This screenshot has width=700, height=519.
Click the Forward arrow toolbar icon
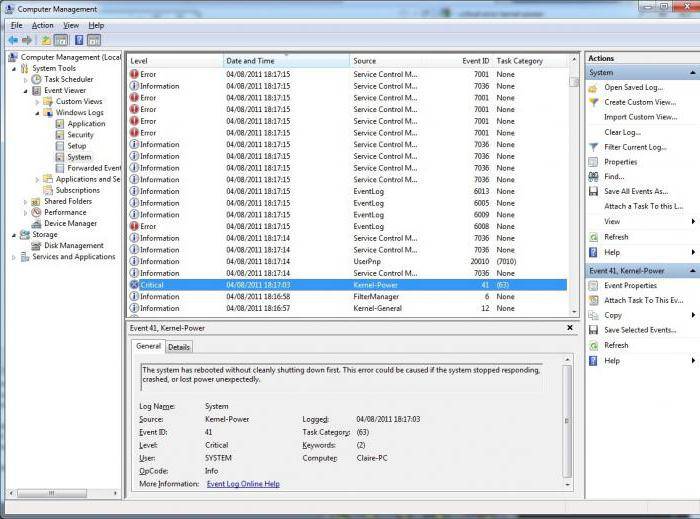(x=27, y=40)
